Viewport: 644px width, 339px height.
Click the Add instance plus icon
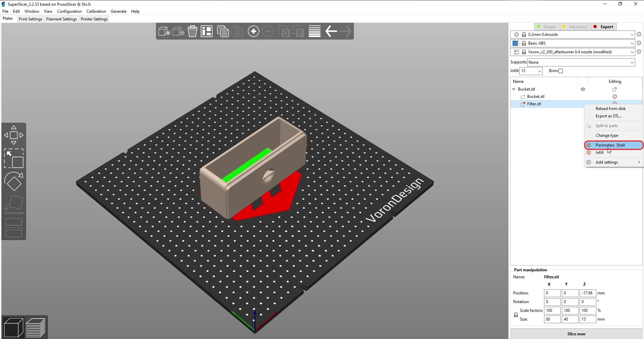[253, 32]
